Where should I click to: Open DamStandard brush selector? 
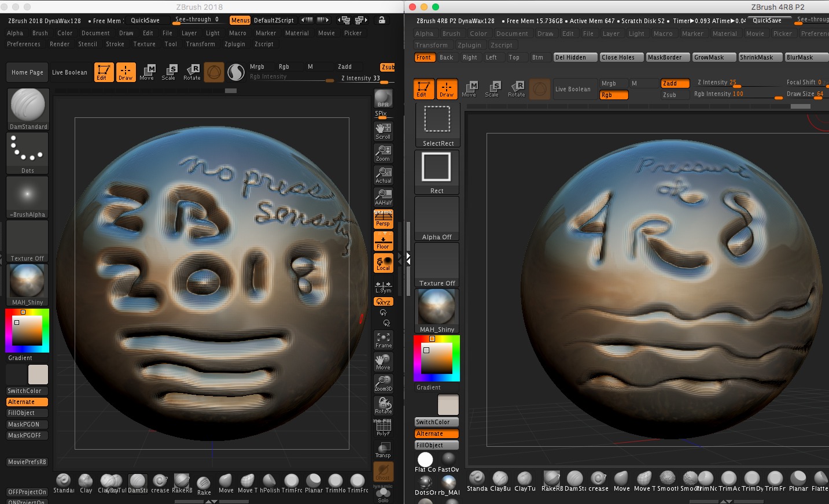point(28,110)
